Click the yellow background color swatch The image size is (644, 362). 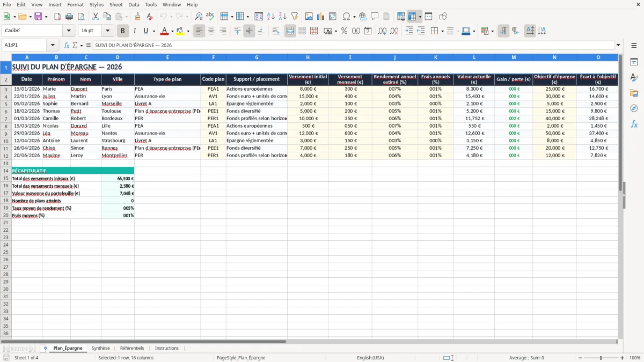(180, 31)
